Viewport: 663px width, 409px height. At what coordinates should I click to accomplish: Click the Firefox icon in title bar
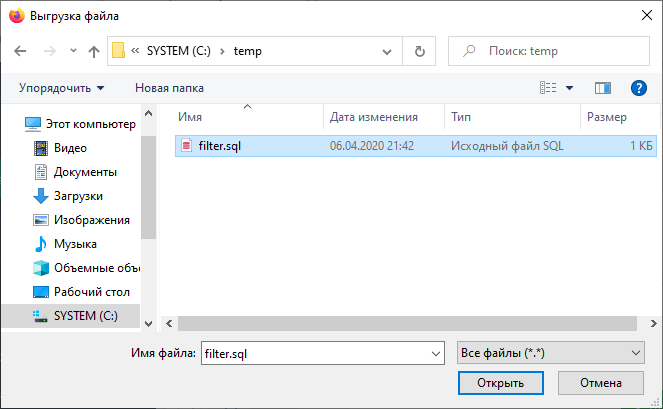coord(16,16)
